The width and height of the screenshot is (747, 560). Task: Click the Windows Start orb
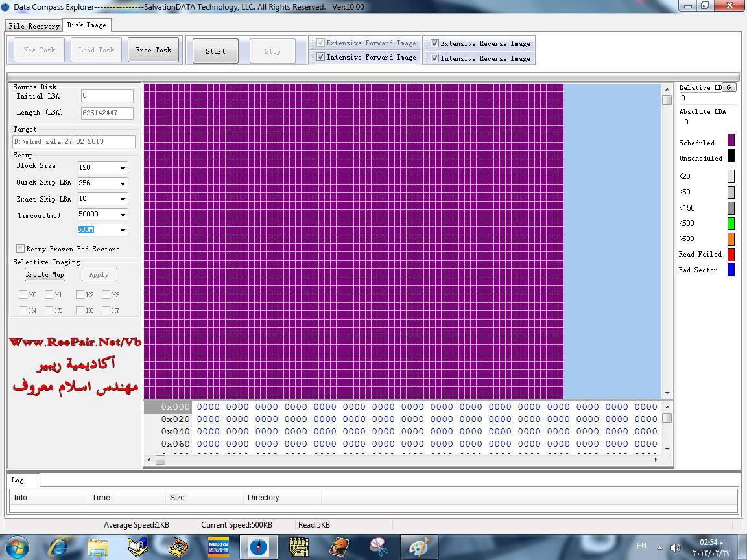[17, 547]
